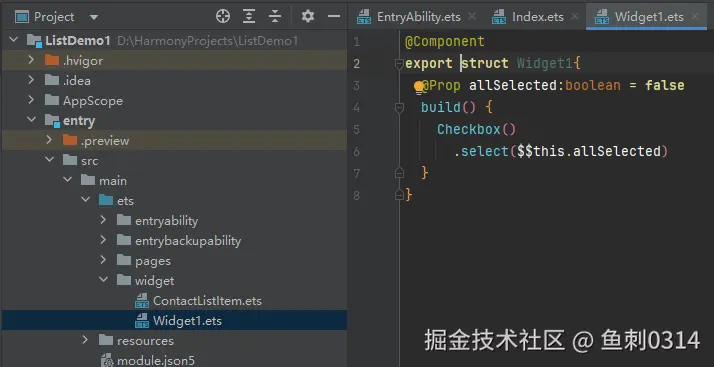The width and height of the screenshot is (714, 367).
Task: Open the Project view dropdown arrow
Action: point(94,18)
